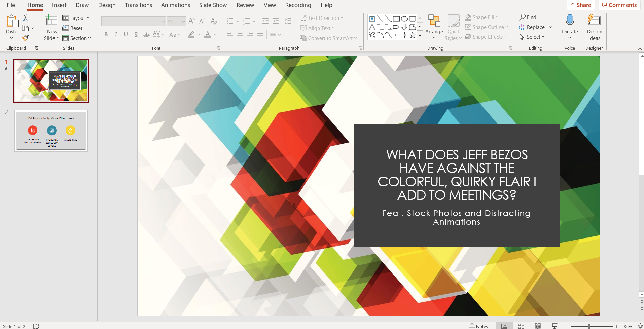Select the star shape
Image resolution: width=644 pixels, height=329 pixels.
(413, 35)
